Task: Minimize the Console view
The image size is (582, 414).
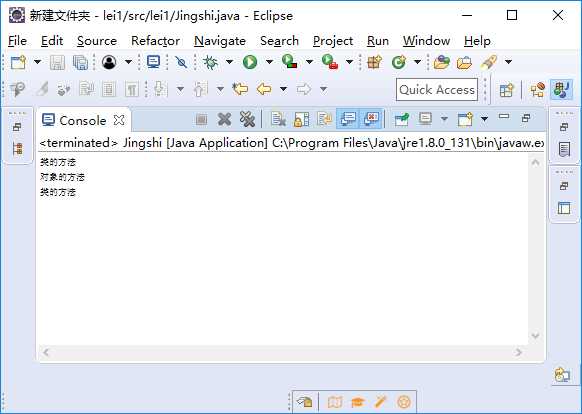Action: click(x=504, y=116)
